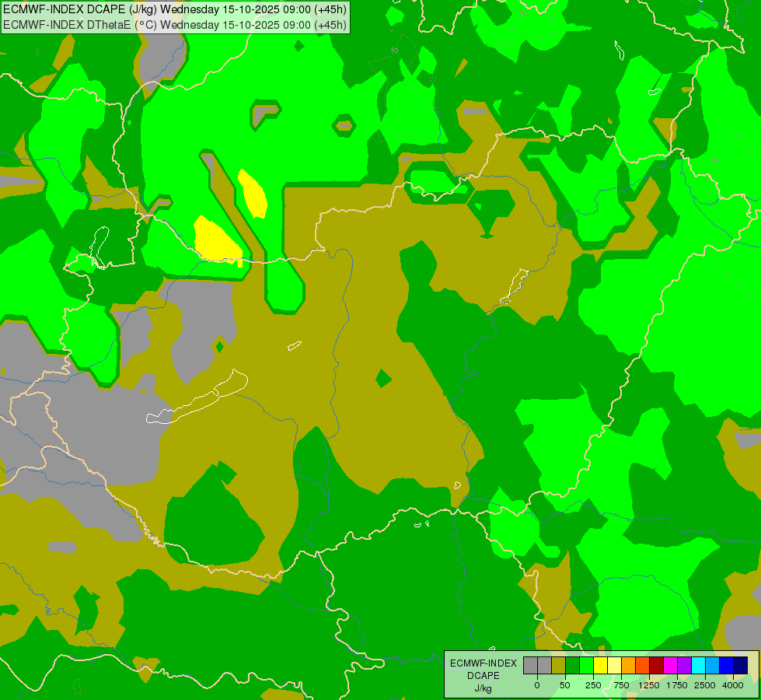The width and height of the screenshot is (761, 700).
Task: Select the pale yellow legend swatch
Action: pos(614,665)
